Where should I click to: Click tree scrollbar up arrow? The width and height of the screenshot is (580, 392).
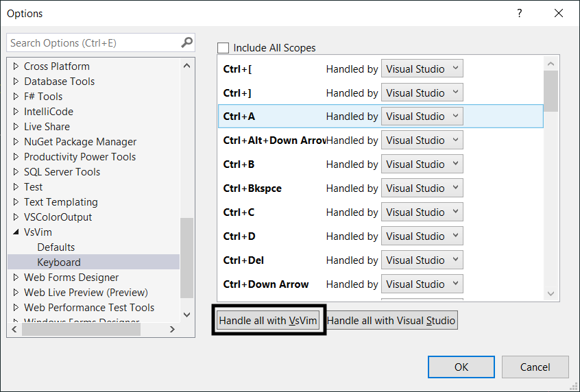click(186, 66)
